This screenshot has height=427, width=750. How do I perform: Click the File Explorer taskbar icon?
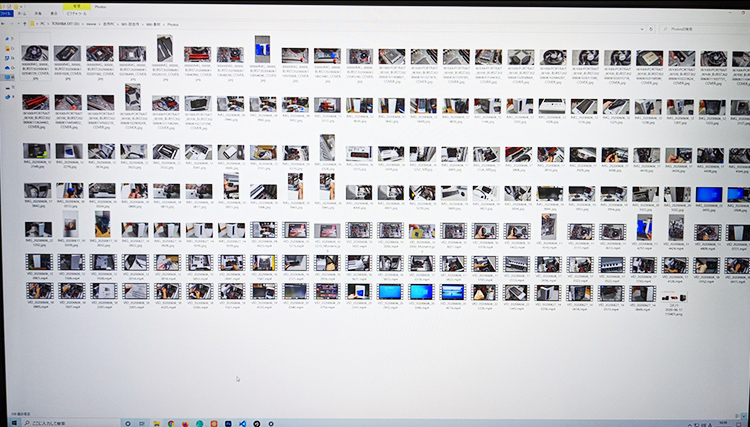coord(155,423)
